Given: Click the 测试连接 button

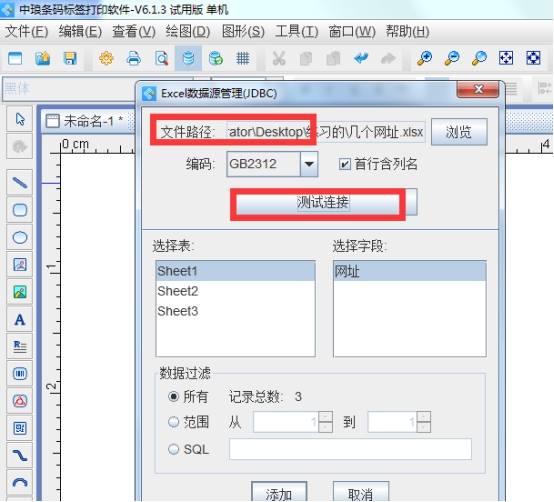Looking at the screenshot, I should pos(323,202).
